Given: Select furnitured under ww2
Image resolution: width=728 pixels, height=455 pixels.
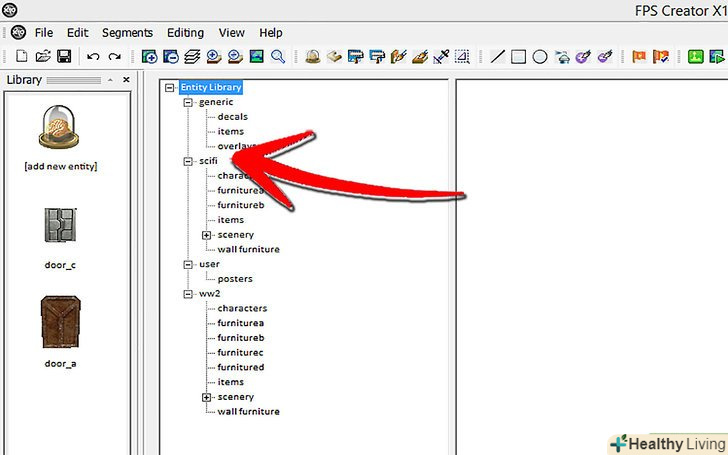Looking at the screenshot, I should point(241,367).
